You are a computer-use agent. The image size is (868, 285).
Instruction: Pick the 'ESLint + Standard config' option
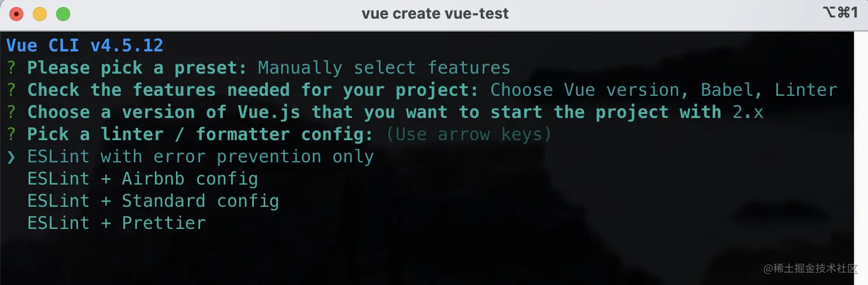click(153, 201)
